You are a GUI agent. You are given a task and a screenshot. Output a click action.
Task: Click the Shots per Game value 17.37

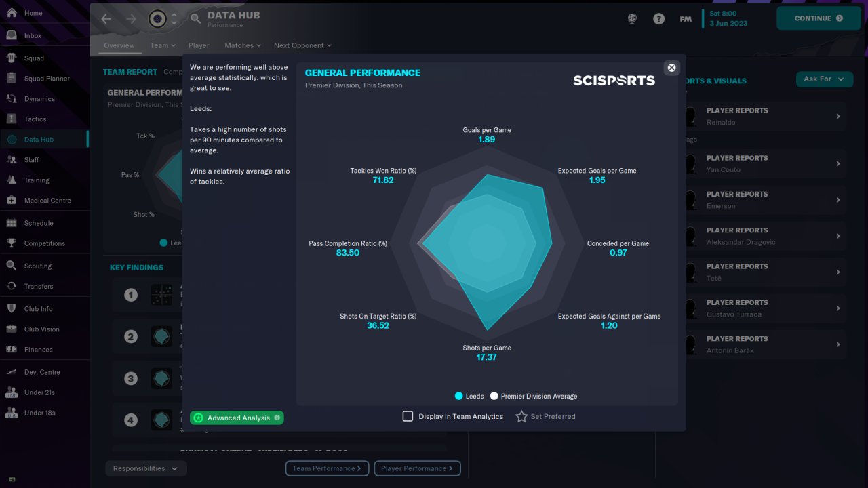click(487, 357)
